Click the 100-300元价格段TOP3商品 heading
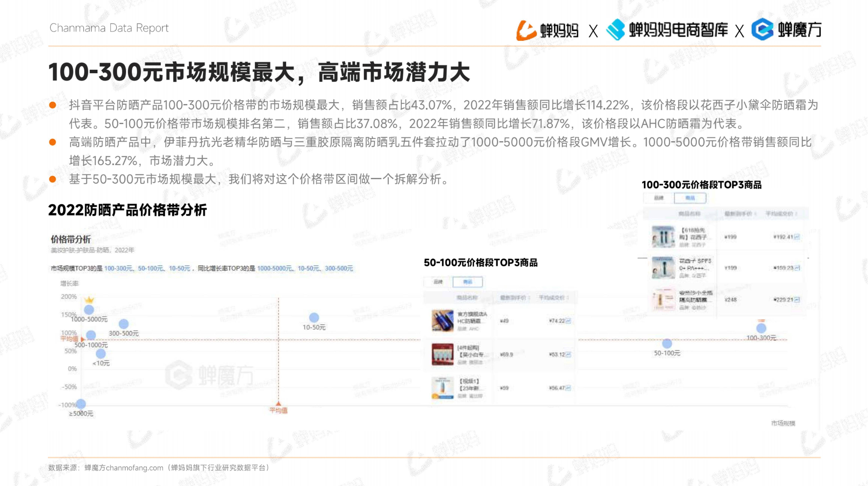This screenshot has height=486, width=868. point(701,185)
